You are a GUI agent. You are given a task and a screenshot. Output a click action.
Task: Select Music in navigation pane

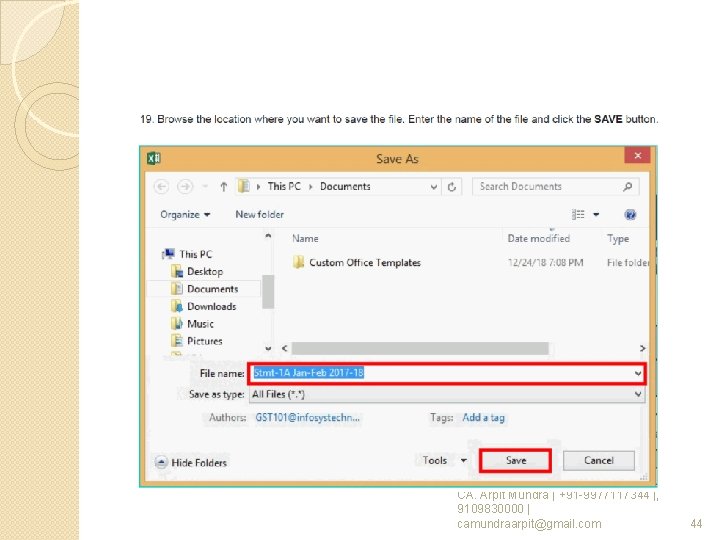(200, 324)
